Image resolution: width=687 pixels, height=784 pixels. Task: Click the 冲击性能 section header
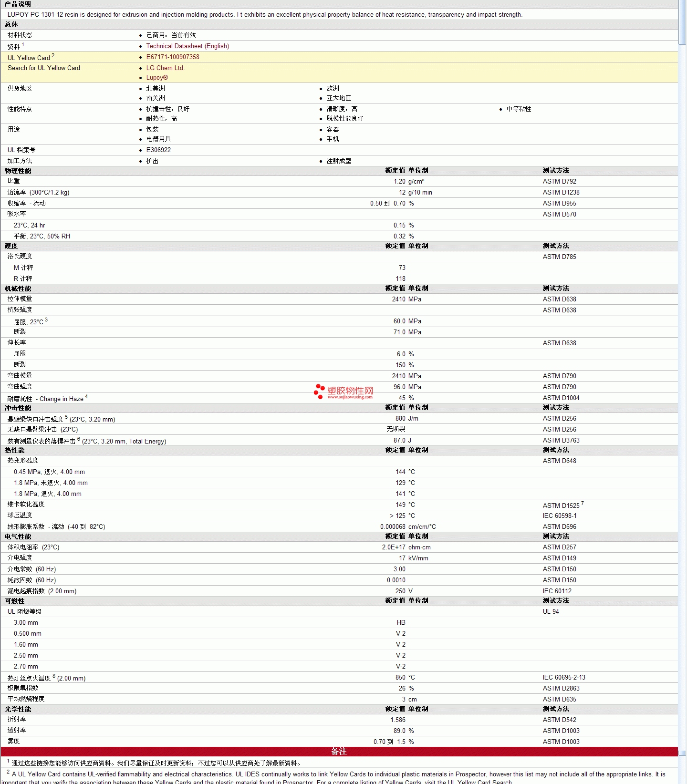18,408
